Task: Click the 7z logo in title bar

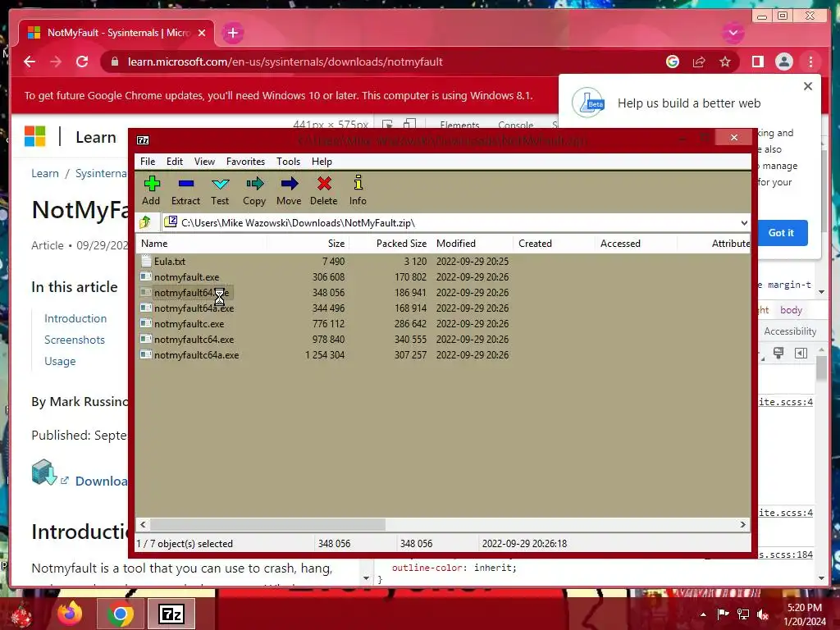Action: tap(143, 140)
